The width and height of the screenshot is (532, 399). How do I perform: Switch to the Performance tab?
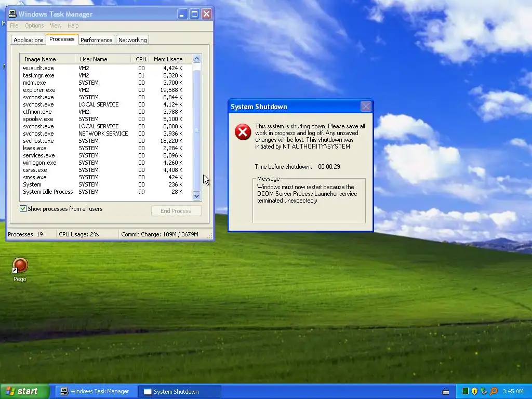96,40
